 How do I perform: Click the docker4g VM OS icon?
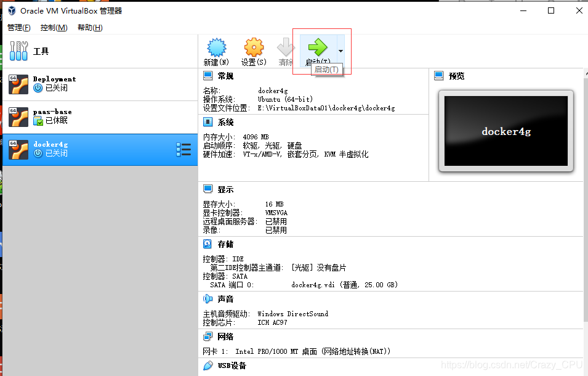[18, 149]
